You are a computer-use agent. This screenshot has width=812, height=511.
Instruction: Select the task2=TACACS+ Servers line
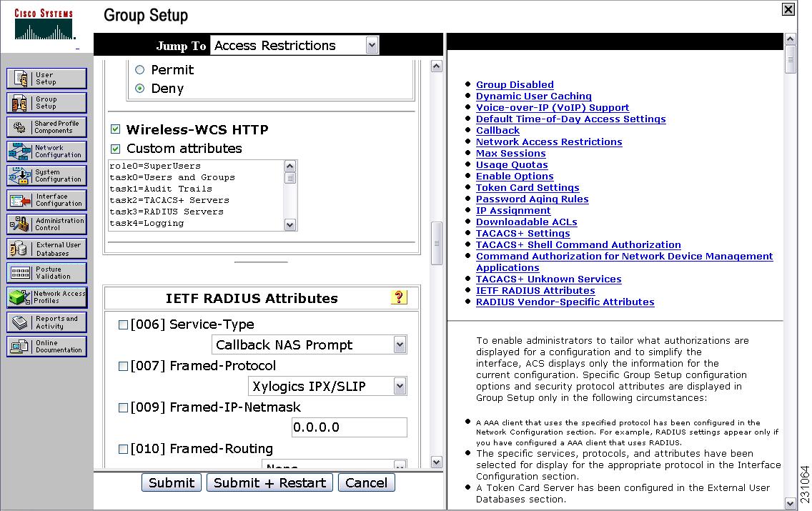click(169, 200)
